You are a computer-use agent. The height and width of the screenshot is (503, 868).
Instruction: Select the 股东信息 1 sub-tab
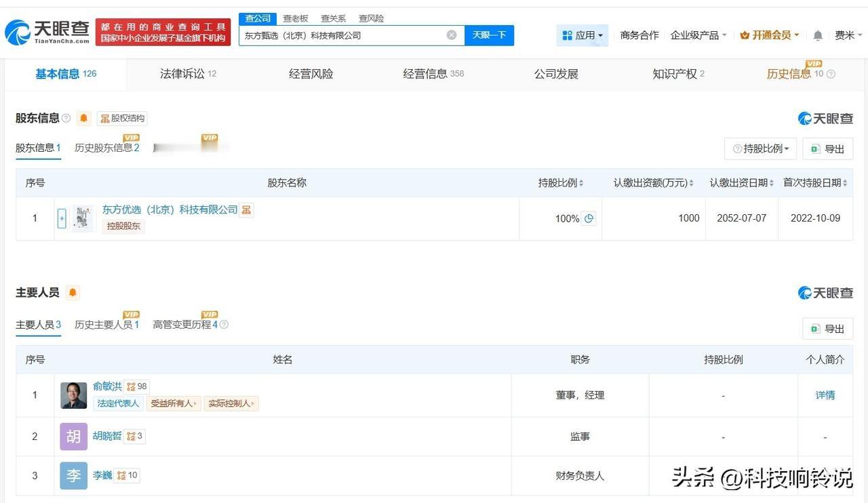click(x=39, y=148)
